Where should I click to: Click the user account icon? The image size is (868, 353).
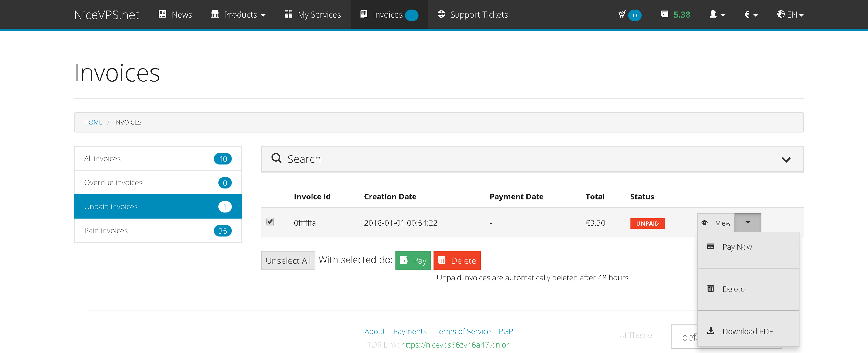(x=713, y=14)
